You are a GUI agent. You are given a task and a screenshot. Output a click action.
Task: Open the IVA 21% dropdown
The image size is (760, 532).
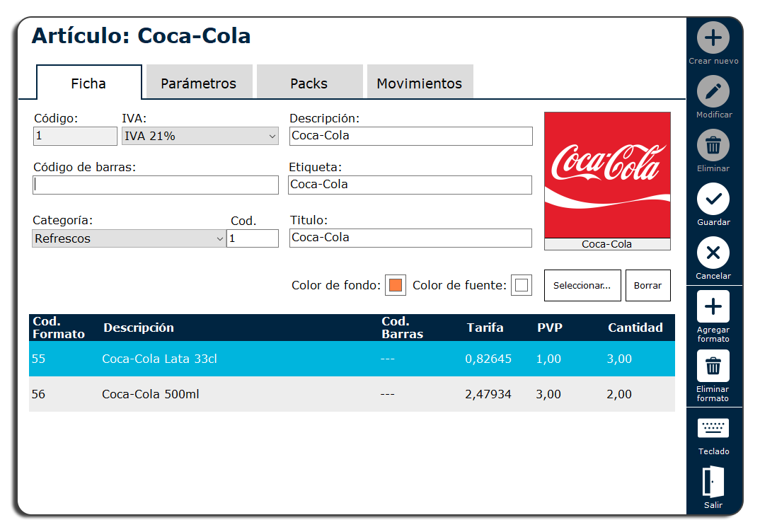200,136
